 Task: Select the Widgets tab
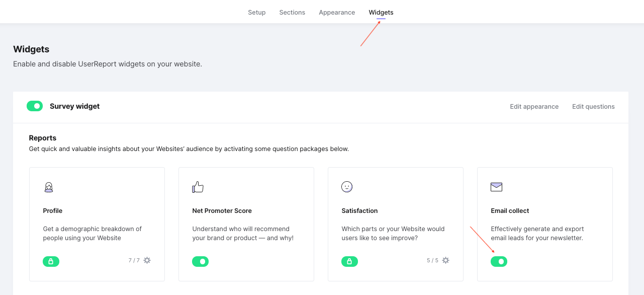pyautogui.click(x=381, y=13)
